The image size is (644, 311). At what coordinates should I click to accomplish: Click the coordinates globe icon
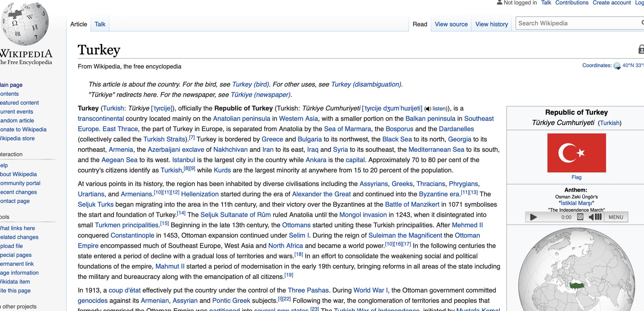click(x=617, y=65)
